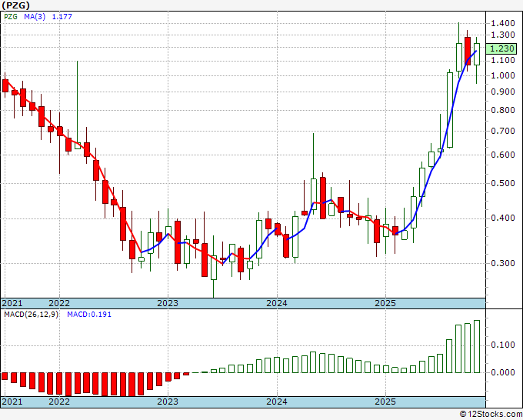Click the MA(3) indicator label
The width and height of the screenshot is (523, 420).
point(35,16)
